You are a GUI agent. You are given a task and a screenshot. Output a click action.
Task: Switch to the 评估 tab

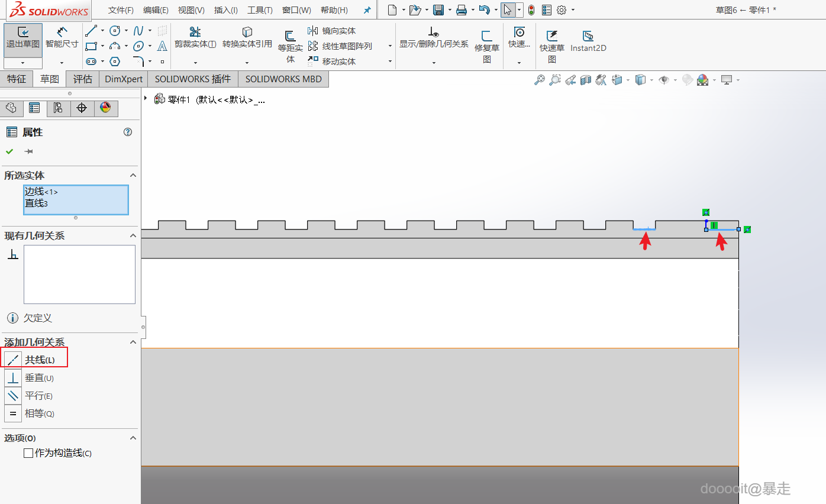pos(83,79)
